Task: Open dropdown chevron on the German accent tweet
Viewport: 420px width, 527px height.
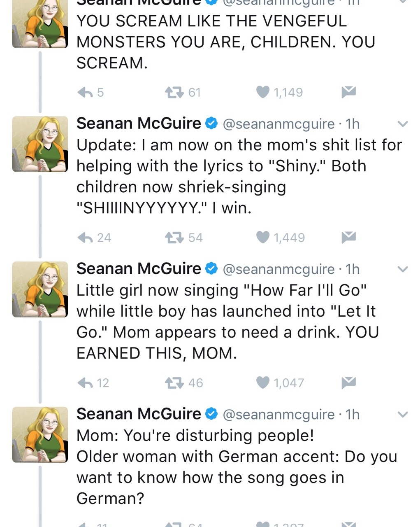Action: 403,414
